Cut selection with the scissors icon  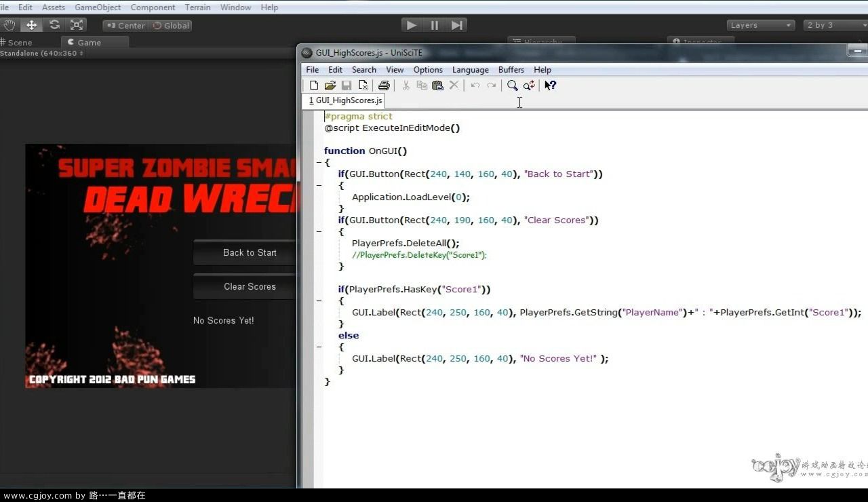[x=406, y=85]
